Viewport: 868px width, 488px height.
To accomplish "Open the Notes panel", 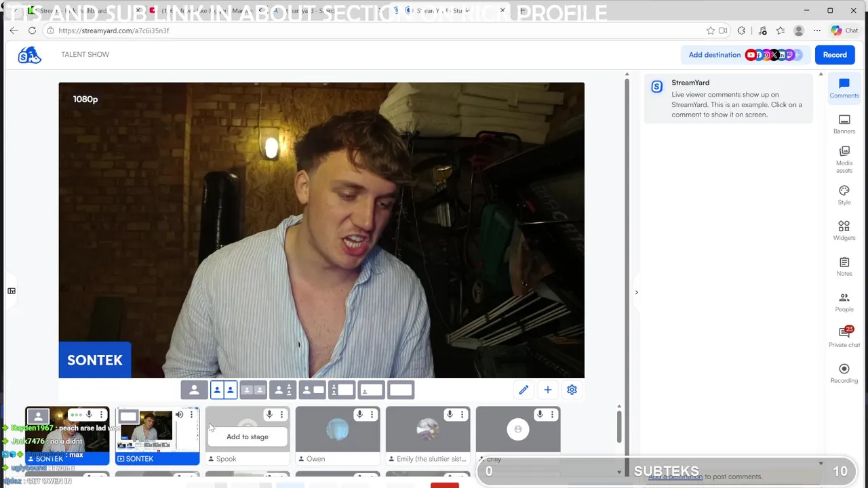I will coord(844,266).
